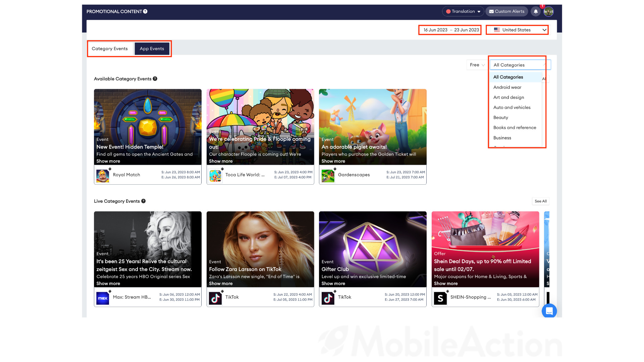The height and width of the screenshot is (362, 644).
Task: Open the notifications bell icon
Action: pyautogui.click(x=536, y=11)
